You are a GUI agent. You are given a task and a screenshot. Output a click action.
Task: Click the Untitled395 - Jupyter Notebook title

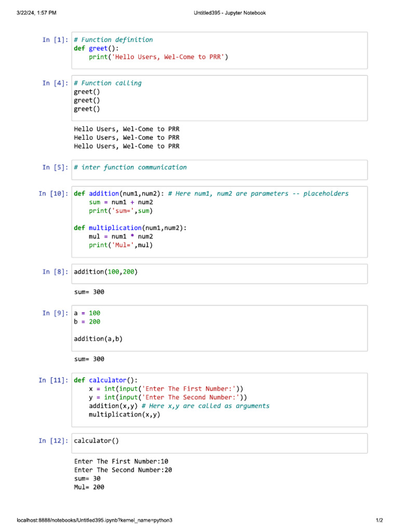tap(230, 13)
